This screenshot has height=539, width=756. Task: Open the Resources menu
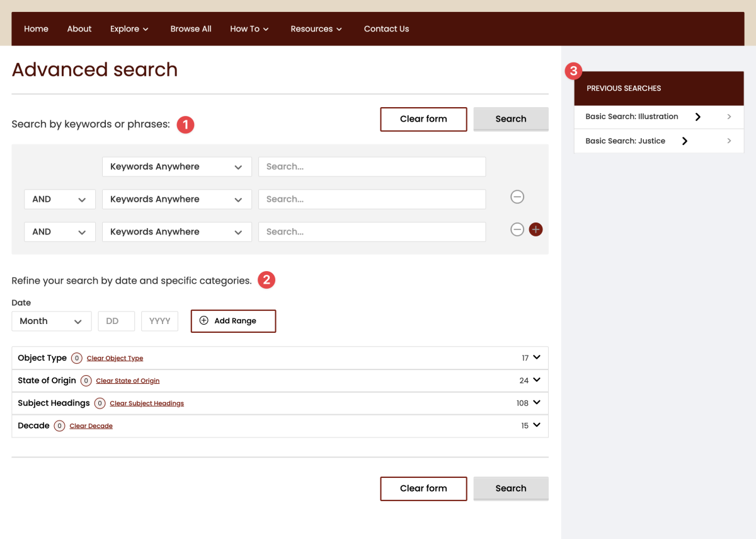coord(316,29)
